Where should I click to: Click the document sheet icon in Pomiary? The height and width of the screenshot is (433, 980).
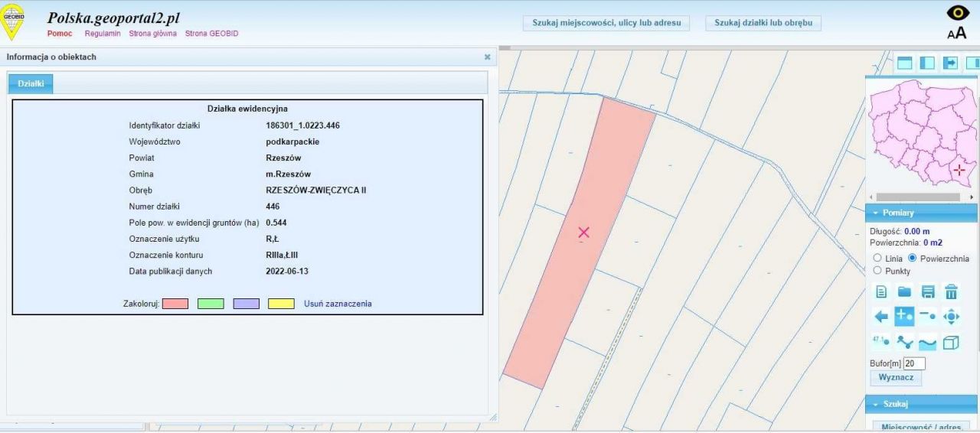tap(881, 291)
